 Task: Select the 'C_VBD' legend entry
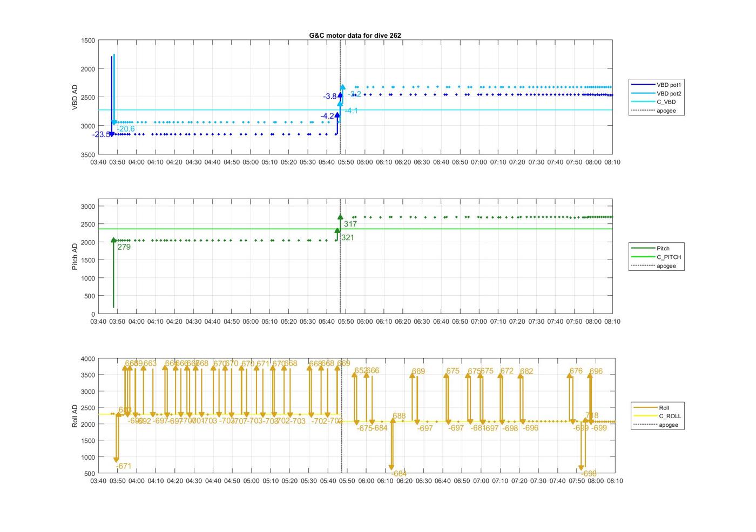tap(666, 102)
